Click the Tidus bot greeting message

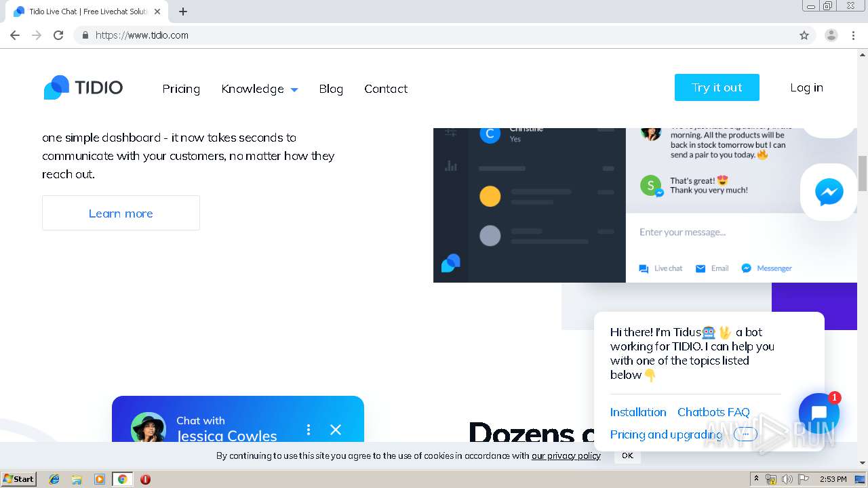click(x=692, y=353)
